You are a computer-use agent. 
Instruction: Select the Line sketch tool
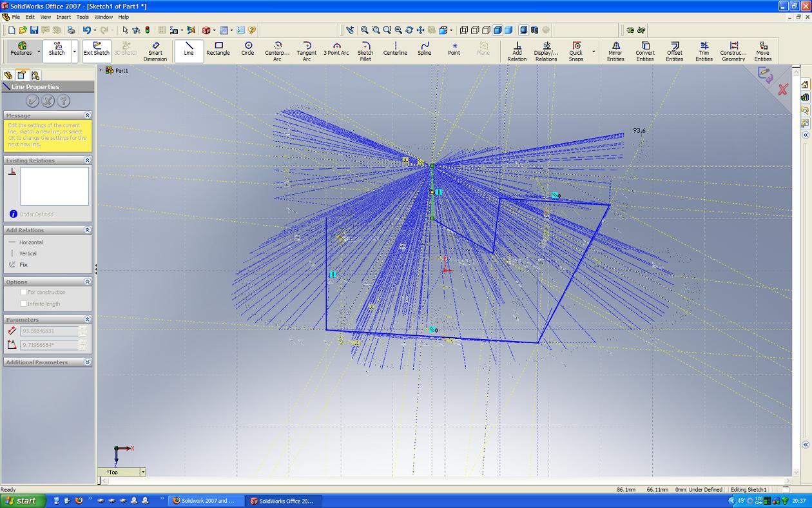(x=189, y=52)
